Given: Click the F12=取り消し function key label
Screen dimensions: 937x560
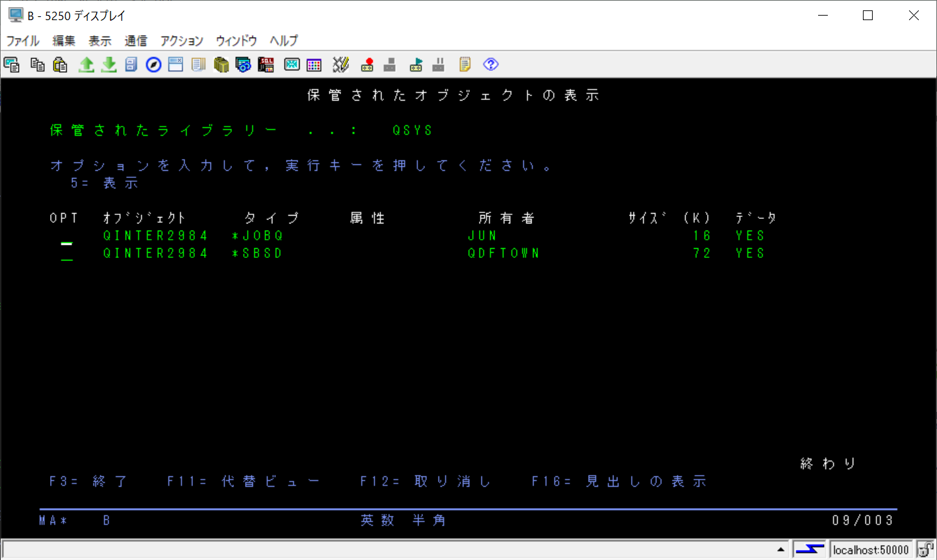Looking at the screenshot, I should [x=426, y=481].
